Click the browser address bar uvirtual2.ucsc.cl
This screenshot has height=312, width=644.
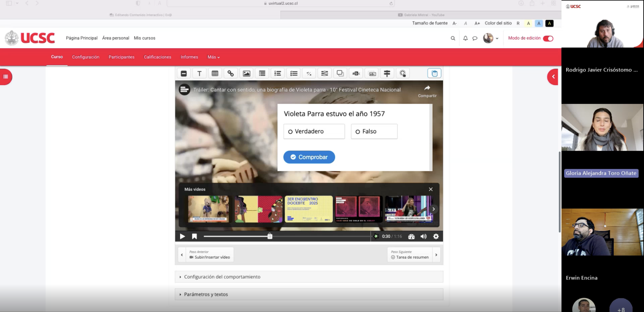[280, 3]
